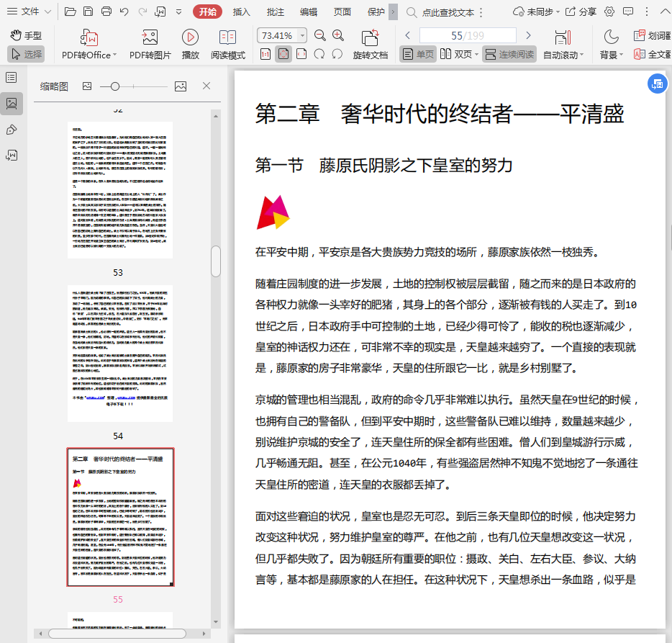The height and width of the screenshot is (643, 672).
Task: Zoom in with magnifier plus icon
Action: (x=338, y=35)
